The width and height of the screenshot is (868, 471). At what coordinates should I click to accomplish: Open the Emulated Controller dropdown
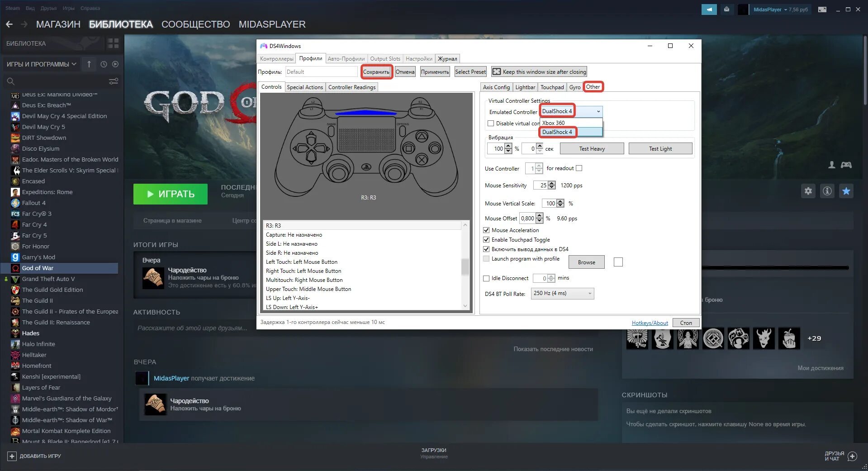point(571,111)
